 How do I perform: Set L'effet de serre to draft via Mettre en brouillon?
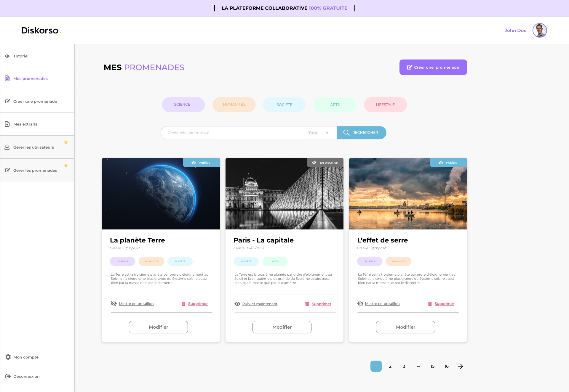pos(379,304)
